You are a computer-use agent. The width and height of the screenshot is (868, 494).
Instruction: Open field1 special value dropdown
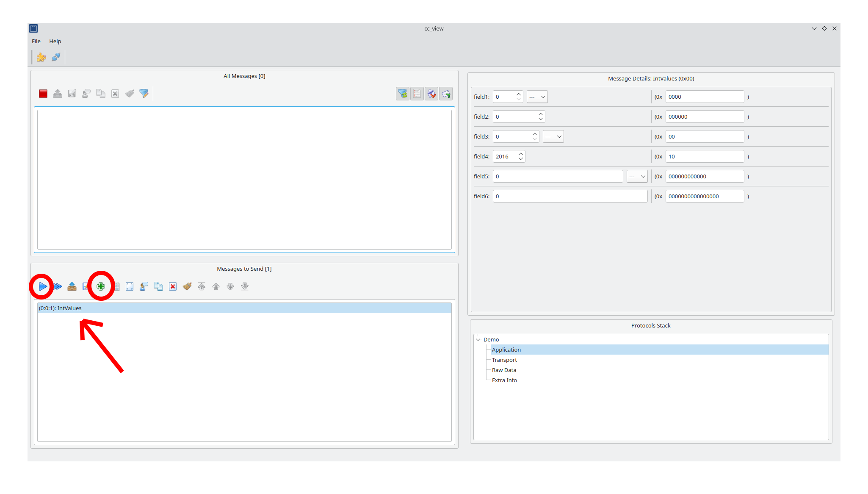(537, 97)
